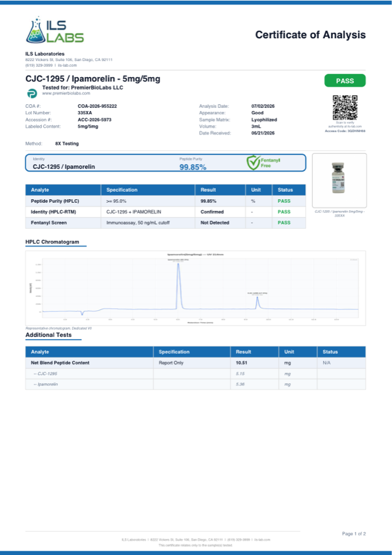
Task: Open the www.premierbiolabs.com link
Action: pyautogui.click(x=66, y=94)
